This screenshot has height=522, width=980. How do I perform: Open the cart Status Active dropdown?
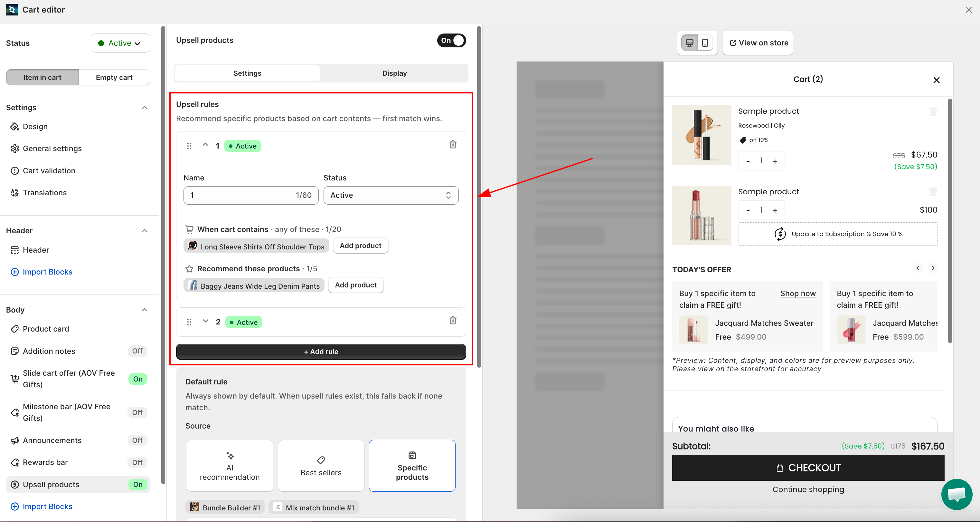[120, 43]
